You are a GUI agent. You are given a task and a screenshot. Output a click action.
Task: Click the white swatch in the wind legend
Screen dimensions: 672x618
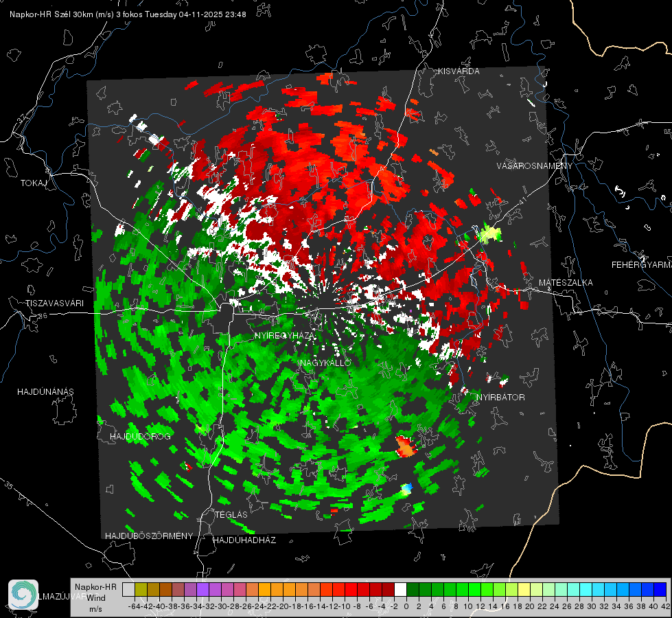[400, 590]
